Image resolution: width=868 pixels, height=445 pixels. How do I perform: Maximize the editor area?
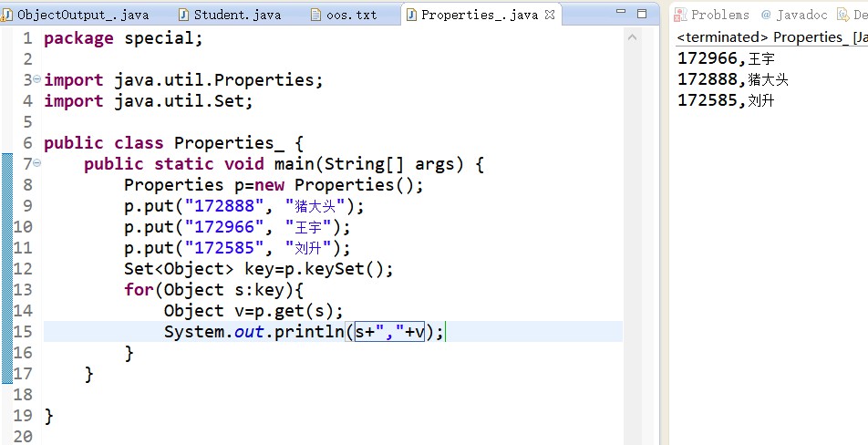[x=642, y=14]
